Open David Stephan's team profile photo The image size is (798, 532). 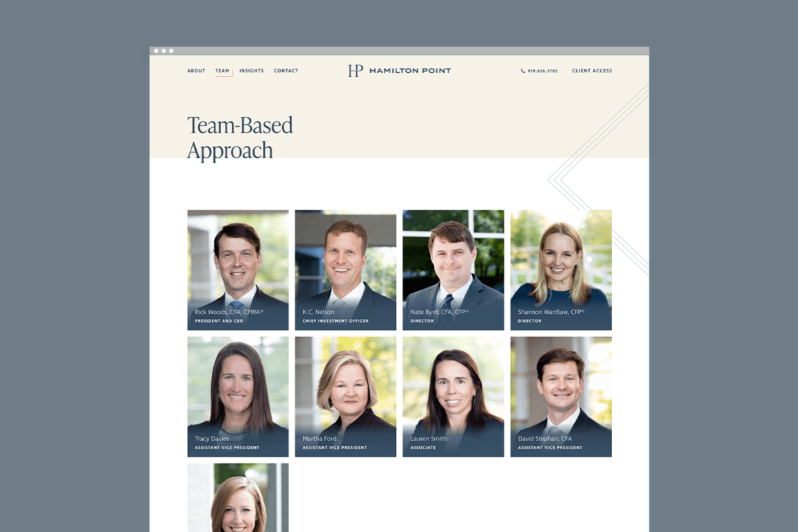coord(561,396)
